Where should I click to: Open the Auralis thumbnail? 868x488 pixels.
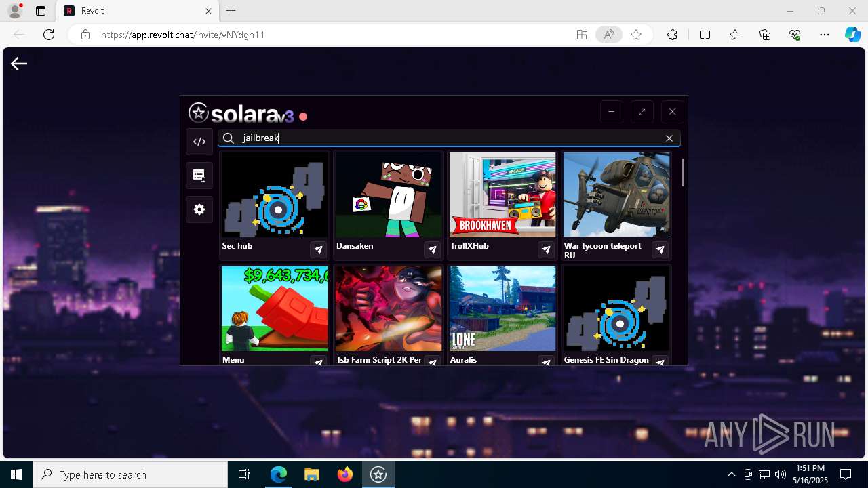click(x=502, y=308)
